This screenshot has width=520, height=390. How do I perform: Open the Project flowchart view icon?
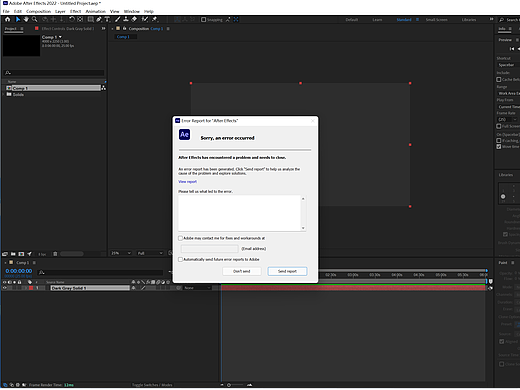pyautogui.click(x=103, y=88)
